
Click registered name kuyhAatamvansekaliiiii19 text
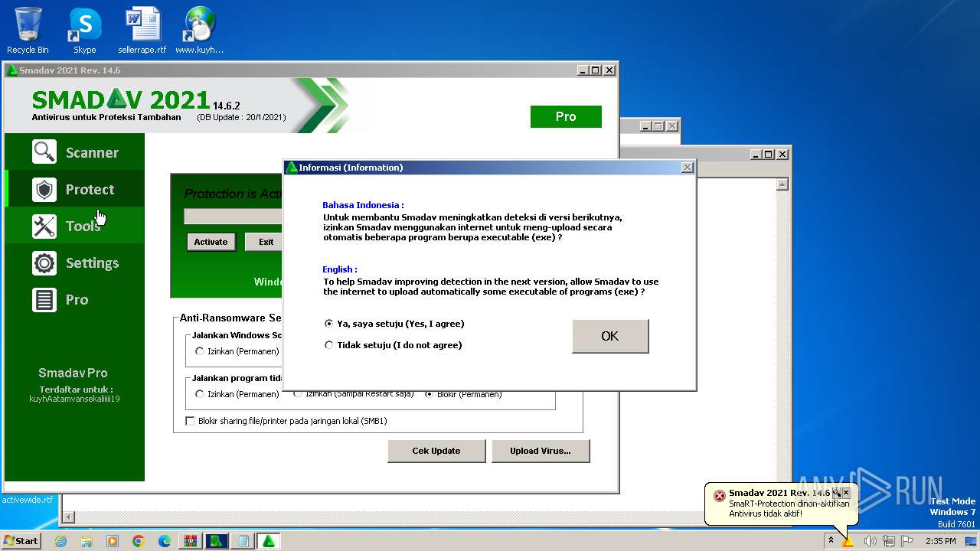[x=74, y=399]
